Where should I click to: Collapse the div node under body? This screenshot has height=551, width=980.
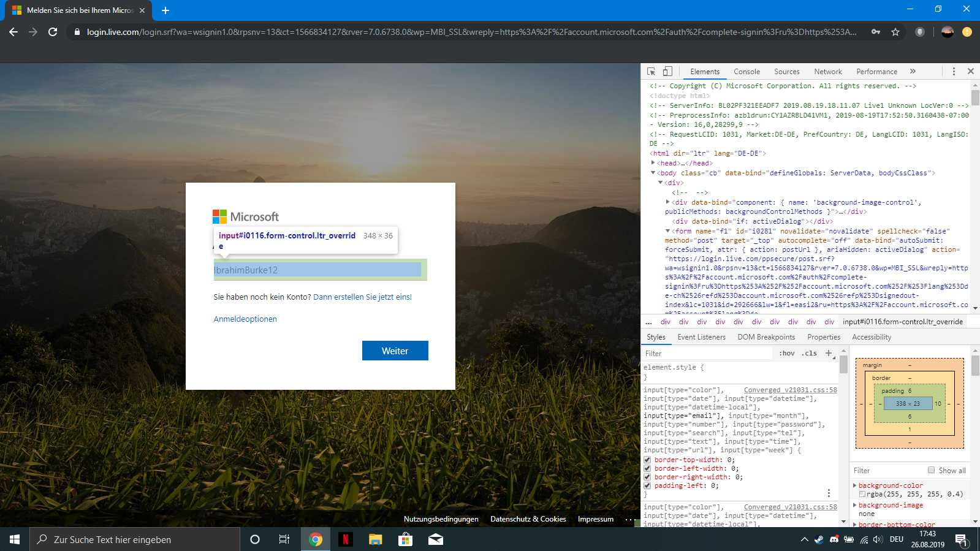point(661,183)
